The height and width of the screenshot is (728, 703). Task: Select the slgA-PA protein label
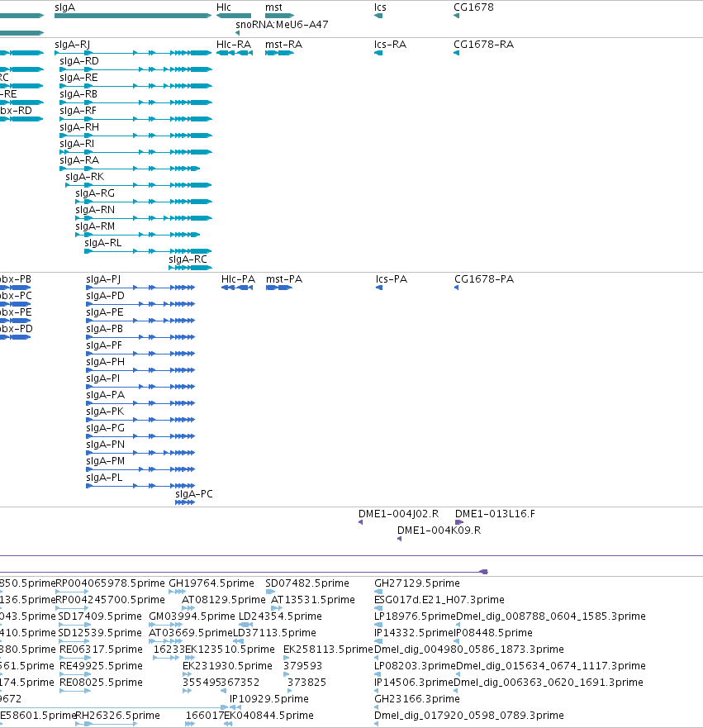point(105,395)
